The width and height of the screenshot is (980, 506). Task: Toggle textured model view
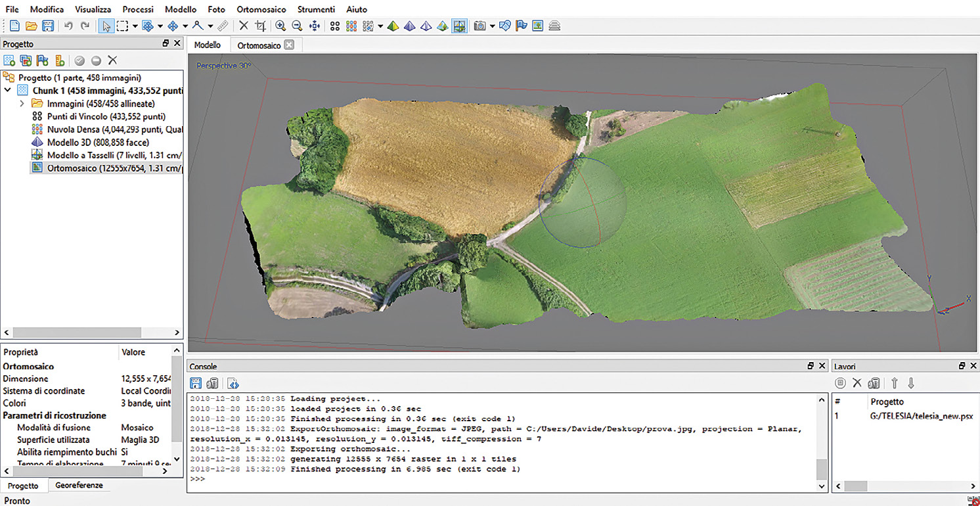click(x=443, y=26)
